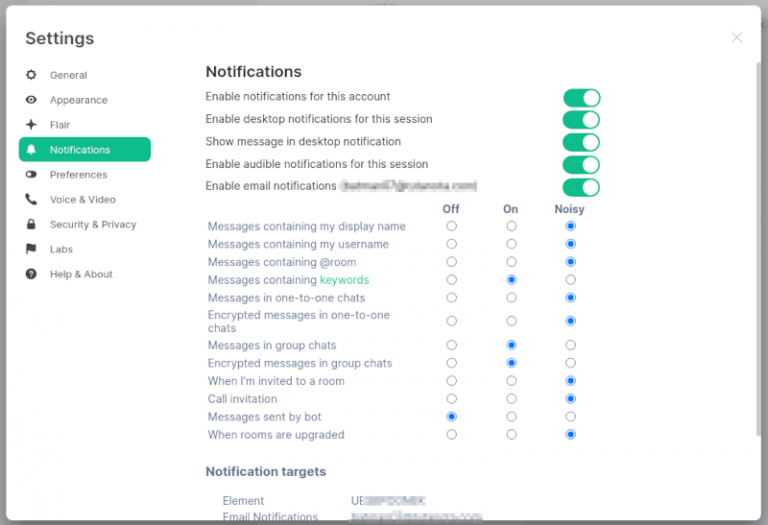Screen dimensions: 768x525
Task: Set Messages sent by bot to Noisy
Action: 570,417
